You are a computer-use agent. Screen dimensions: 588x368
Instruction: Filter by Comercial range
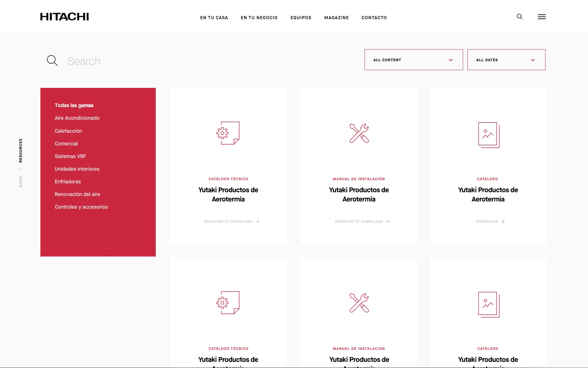pos(66,144)
